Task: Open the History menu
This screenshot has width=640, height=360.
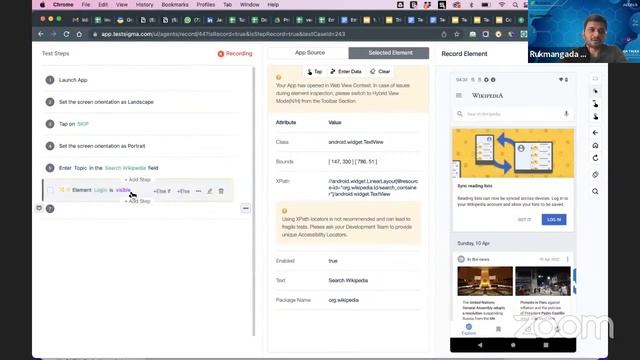Action: [x=144, y=5]
